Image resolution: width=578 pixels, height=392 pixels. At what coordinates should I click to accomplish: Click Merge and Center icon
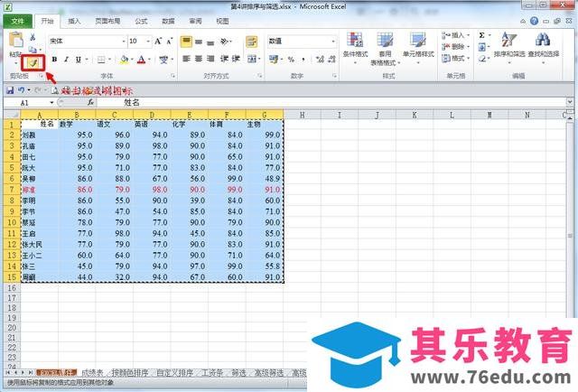pos(252,59)
